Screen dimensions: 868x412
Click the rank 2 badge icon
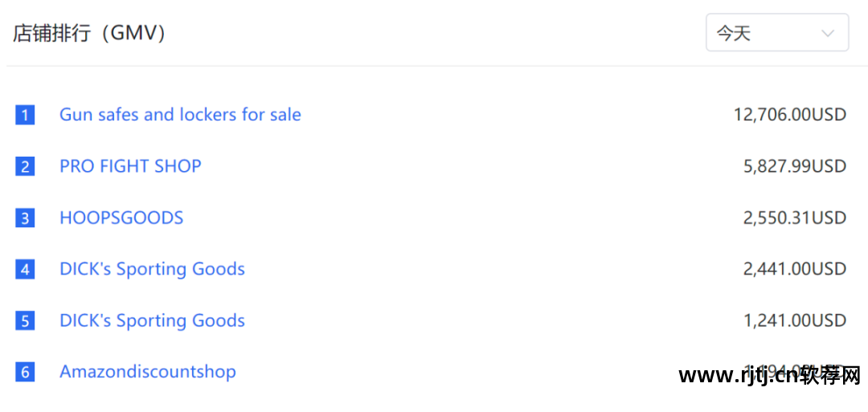(25, 166)
